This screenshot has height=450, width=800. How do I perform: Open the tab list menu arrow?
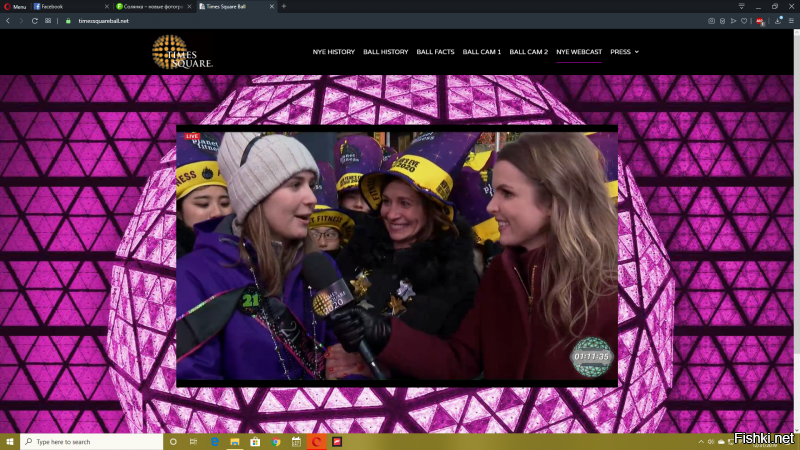(x=741, y=6)
